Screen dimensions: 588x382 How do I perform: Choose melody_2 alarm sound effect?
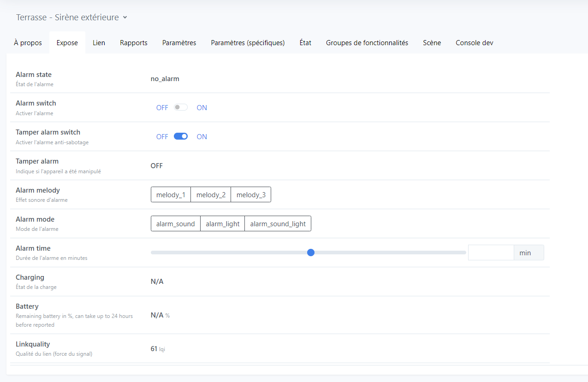click(x=211, y=195)
